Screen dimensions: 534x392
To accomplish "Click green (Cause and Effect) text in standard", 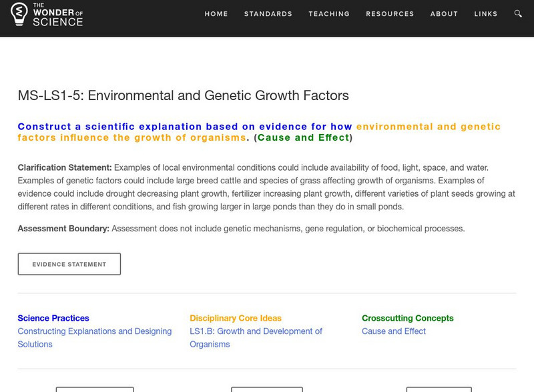I will 303,138.
